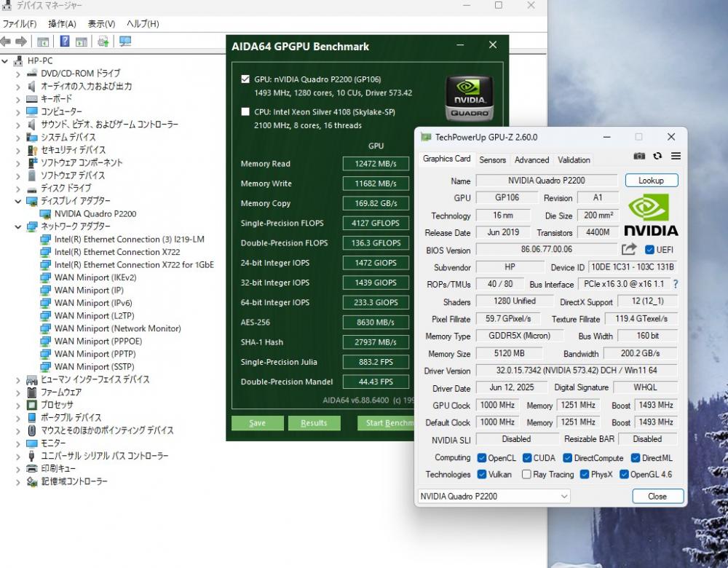The height and width of the screenshot is (568, 728).
Task: Click the Lookup button in GPU-Z
Action: pos(652,180)
